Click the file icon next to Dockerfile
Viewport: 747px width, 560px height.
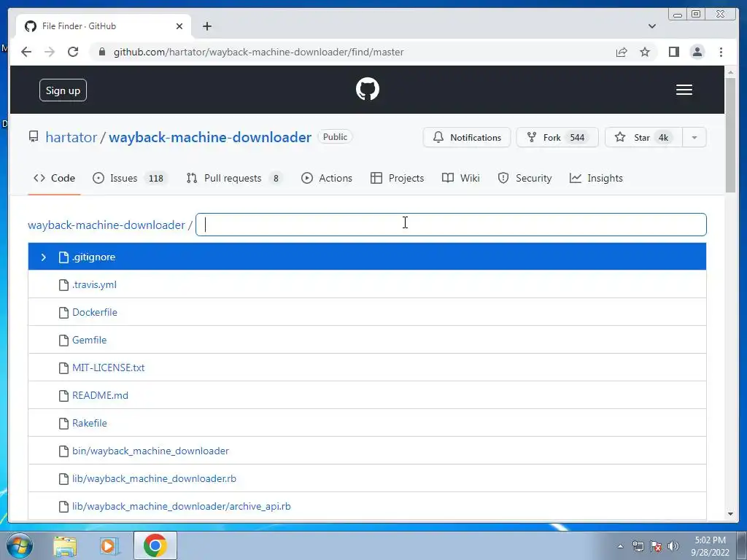point(63,312)
